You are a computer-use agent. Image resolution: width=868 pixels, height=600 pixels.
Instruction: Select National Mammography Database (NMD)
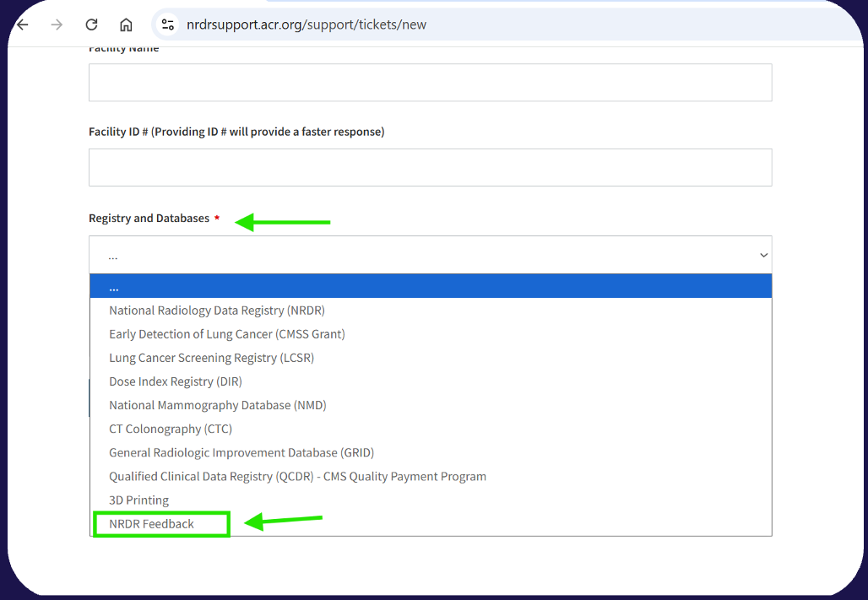431,405
